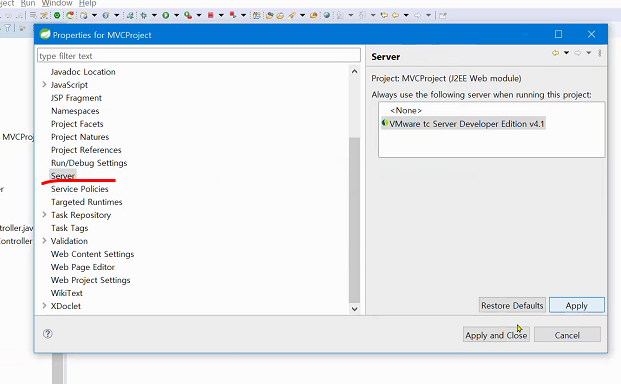Select Web Project Settings in tree
This screenshot has width=621, height=384.
[90, 280]
